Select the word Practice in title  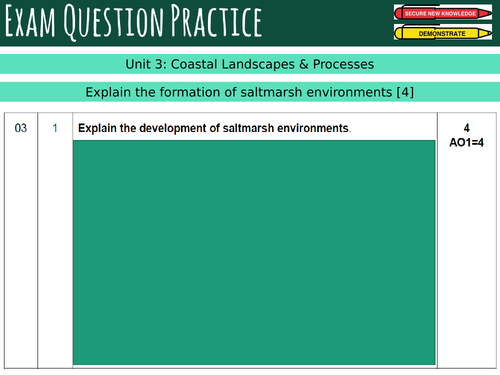click(217, 21)
